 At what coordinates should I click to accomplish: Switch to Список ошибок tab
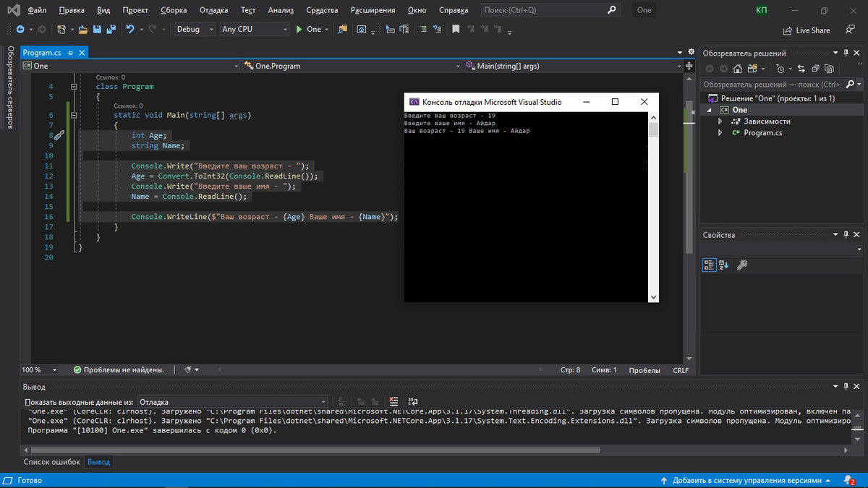tap(51, 461)
